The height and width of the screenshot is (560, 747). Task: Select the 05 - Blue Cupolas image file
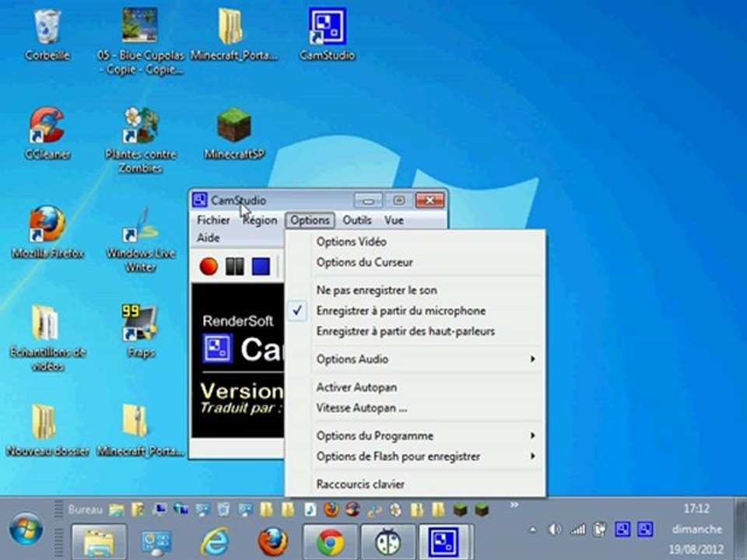click(x=140, y=41)
